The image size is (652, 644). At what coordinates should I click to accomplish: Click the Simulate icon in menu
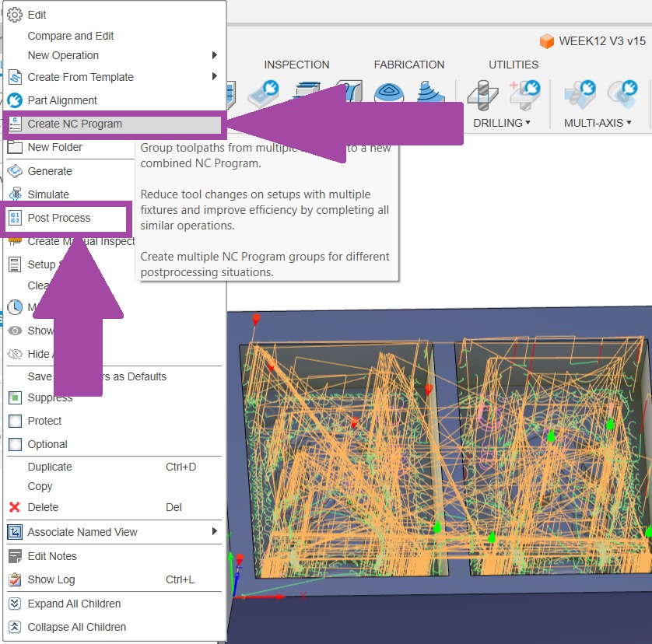tap(15, 194)
